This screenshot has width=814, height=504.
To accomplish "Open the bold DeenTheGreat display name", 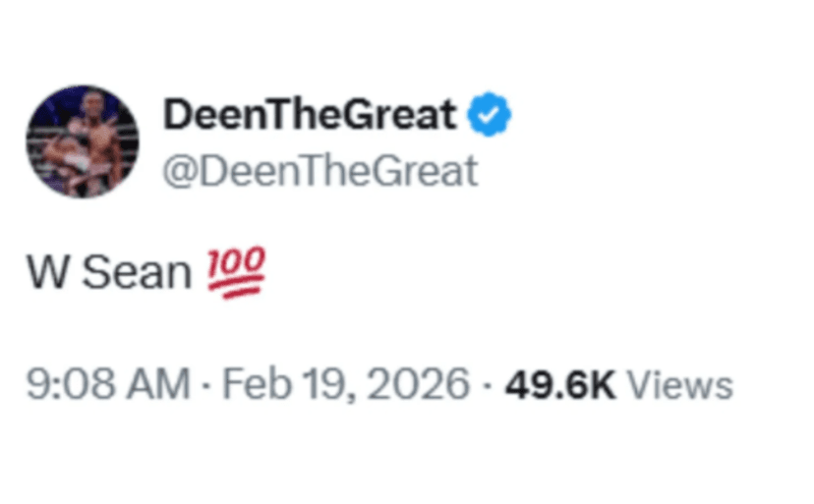I will [x=310, y=117].
